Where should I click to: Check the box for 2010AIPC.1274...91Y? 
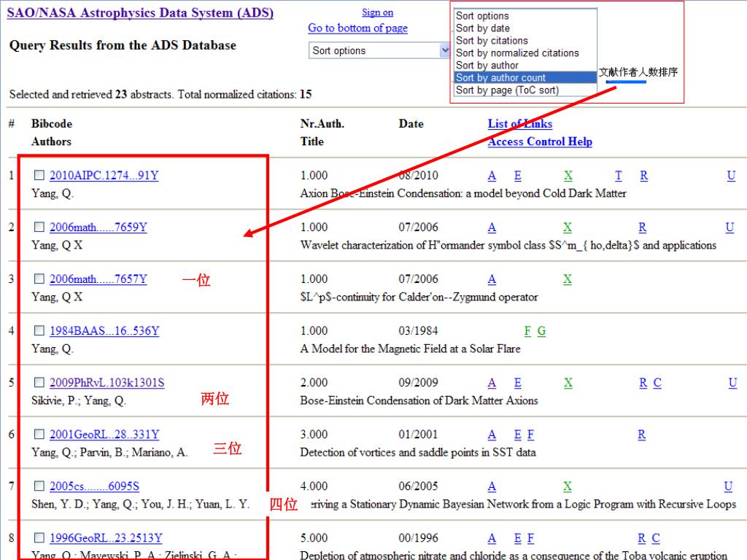click(x=39, y=175)
